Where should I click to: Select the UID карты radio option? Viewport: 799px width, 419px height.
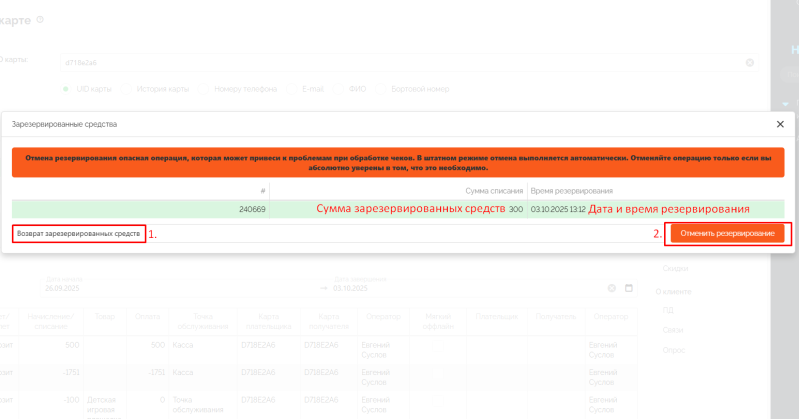(x=69, y=89)
